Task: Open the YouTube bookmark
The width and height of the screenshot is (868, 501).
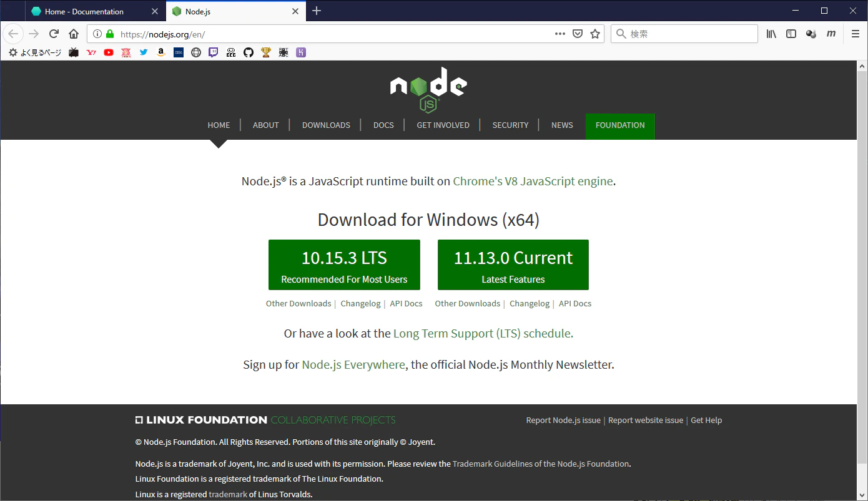Action: (109, 53)
